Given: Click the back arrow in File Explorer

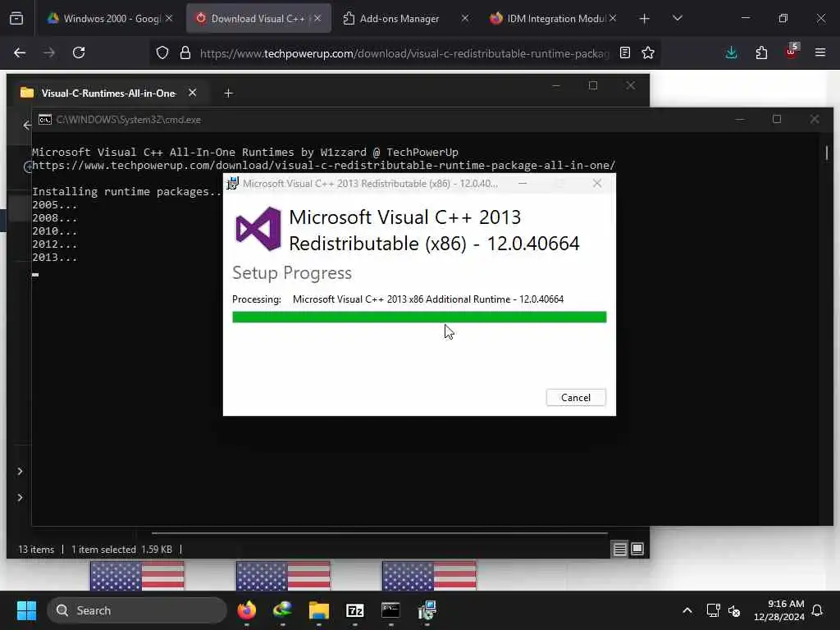Looking at the screenshot, I should (27, 126).
